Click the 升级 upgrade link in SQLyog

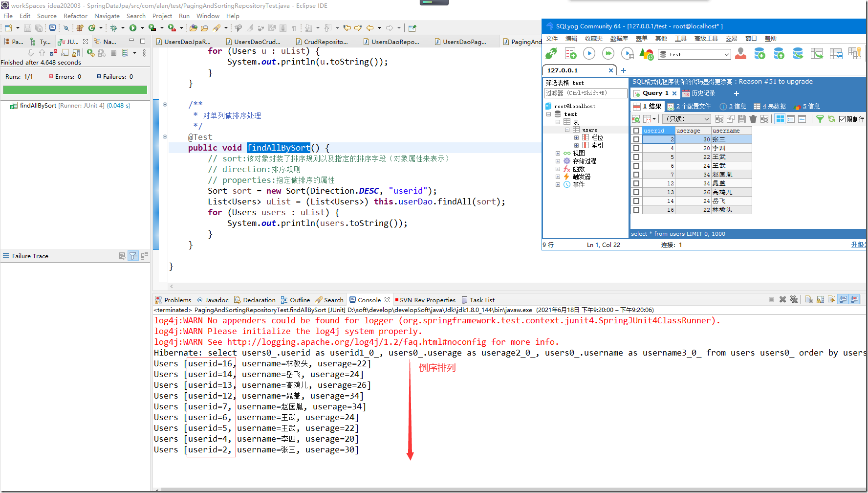859,245
